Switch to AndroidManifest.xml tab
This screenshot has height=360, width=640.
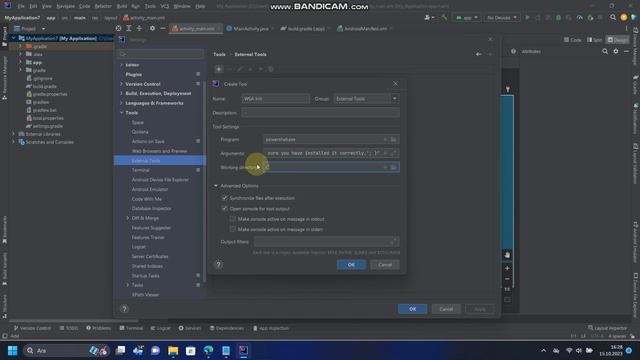pyautogui.click(x=365, y=29)
